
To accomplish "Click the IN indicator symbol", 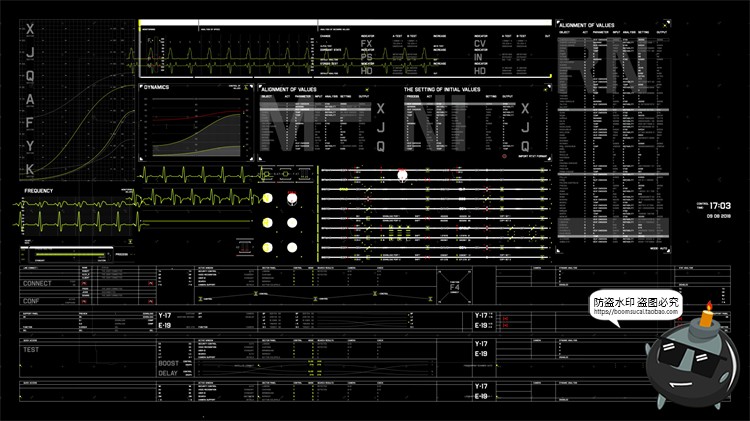I will [480, 58].
